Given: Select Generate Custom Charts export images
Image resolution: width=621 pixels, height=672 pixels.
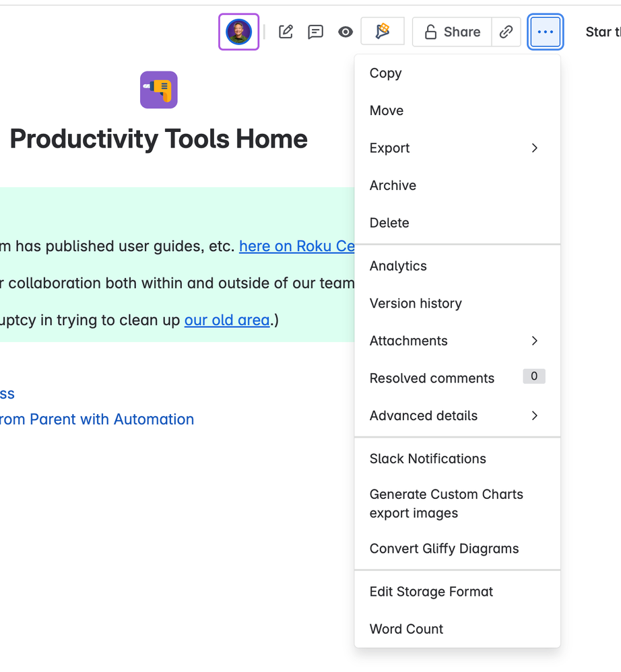Looking at the screenshot, I should [457, 504].
